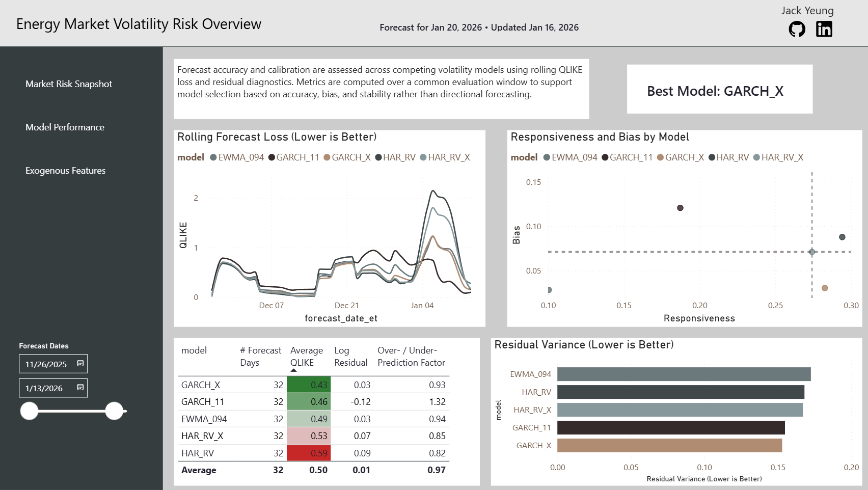Sort table by # Forecast Days header
The image size is (868, 490).
260,357
